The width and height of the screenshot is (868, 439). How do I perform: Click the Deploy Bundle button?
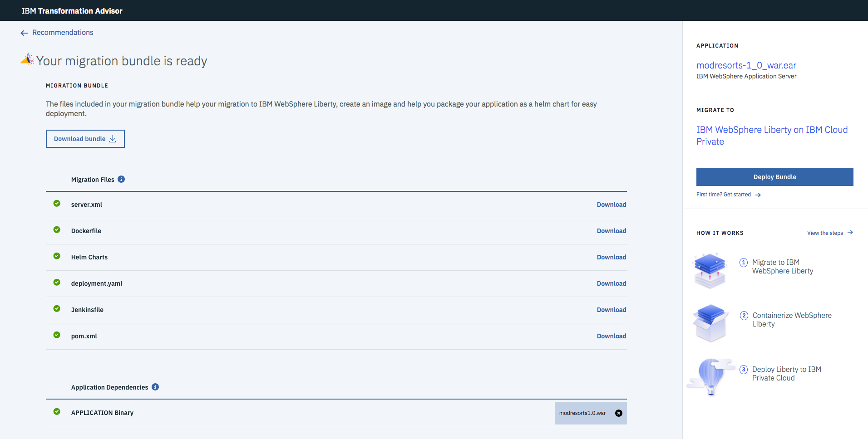[x=775, y=177]
